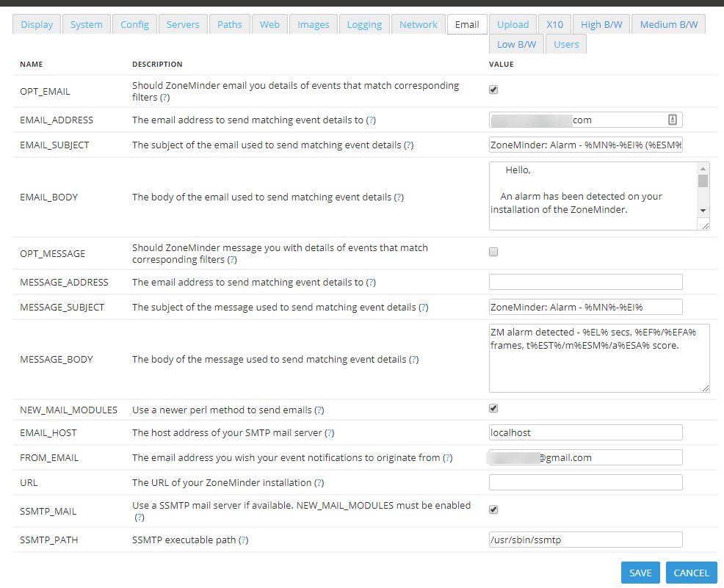The height and width of the screenshot is (588, 724).
Task: Open help (?) for FROM_EMAIL description
Action: tap(447, 457)
